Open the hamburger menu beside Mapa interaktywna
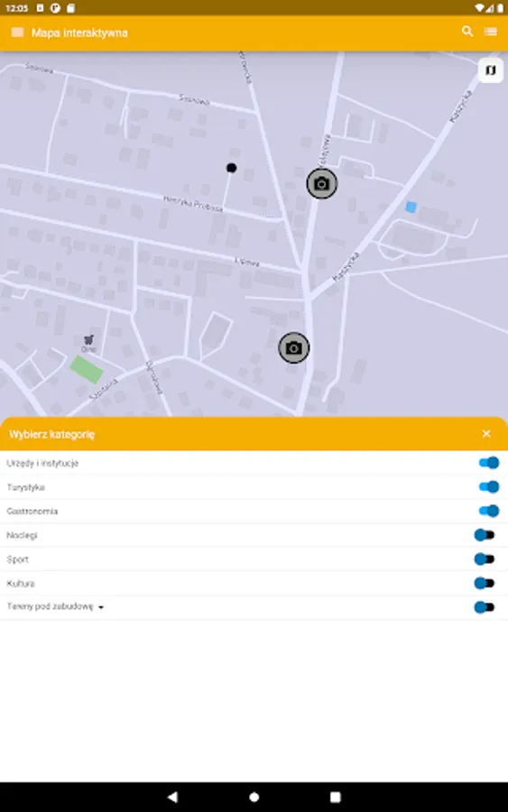This screenshot has height=812, width=508. coord(17,32)
